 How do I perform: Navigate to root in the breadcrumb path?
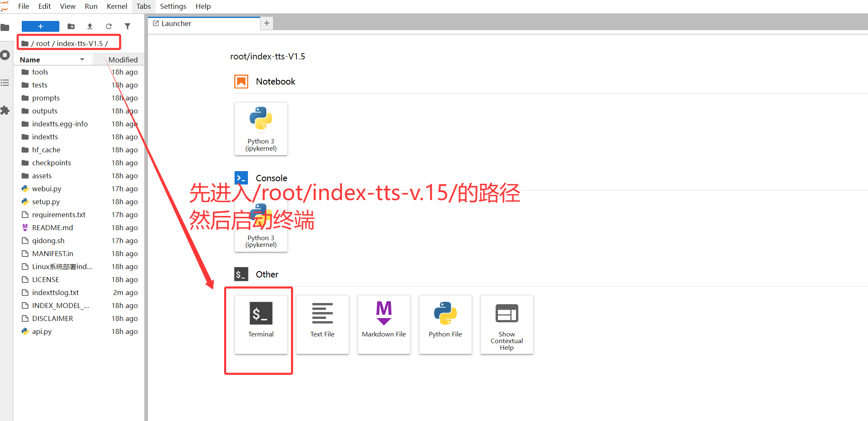pyautogui.click(x=43, y=44)
